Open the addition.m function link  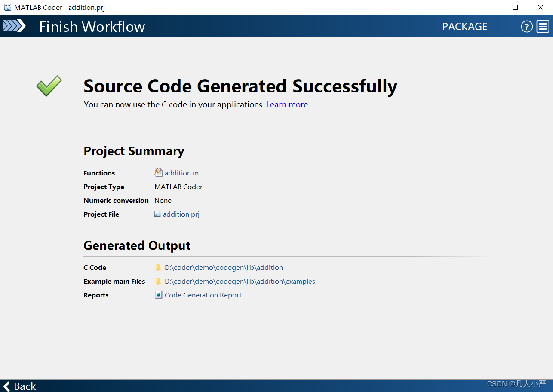tap(181, 173)
